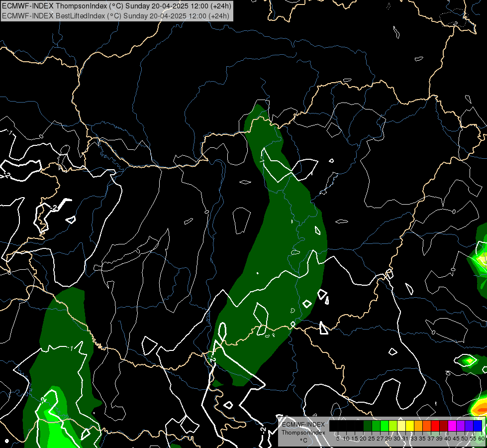The image size is (487, 448).
Task: Select the indigo 50–55 legend swatch
Action: 469,426
